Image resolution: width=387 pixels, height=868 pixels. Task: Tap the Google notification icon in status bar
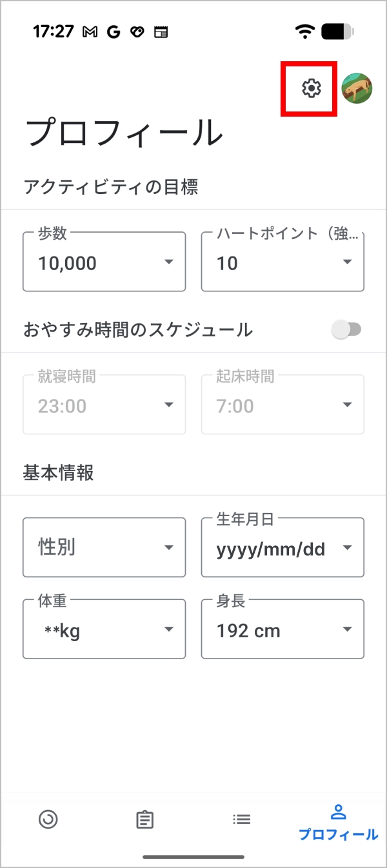[x=114, y=32]
